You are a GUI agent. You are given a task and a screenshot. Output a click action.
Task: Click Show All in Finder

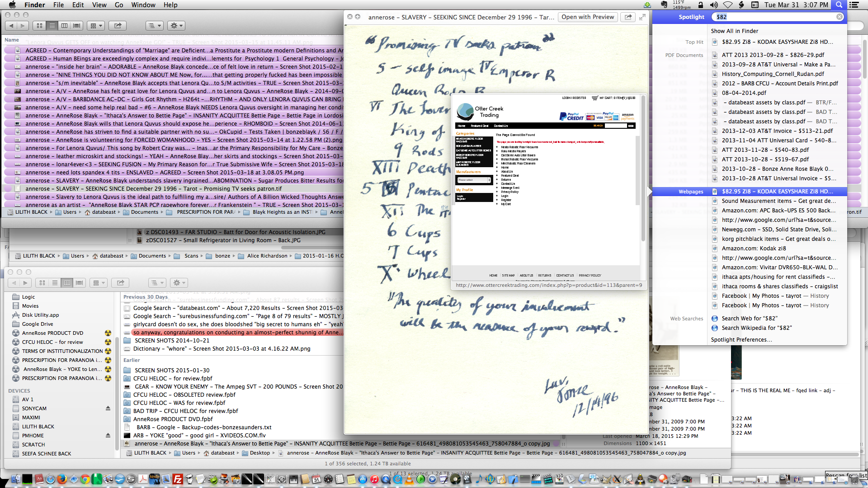[x=734, y=31]
